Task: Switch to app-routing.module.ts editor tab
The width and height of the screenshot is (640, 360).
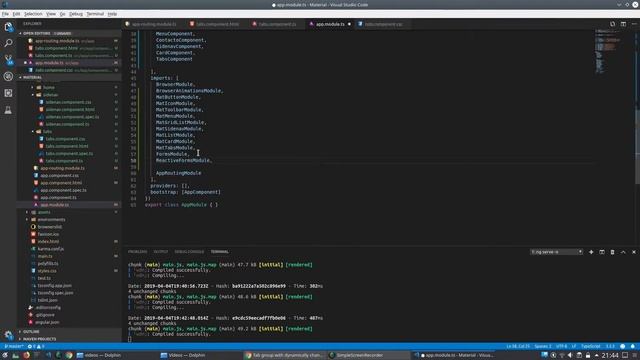Action: click(x=154, y=24)
